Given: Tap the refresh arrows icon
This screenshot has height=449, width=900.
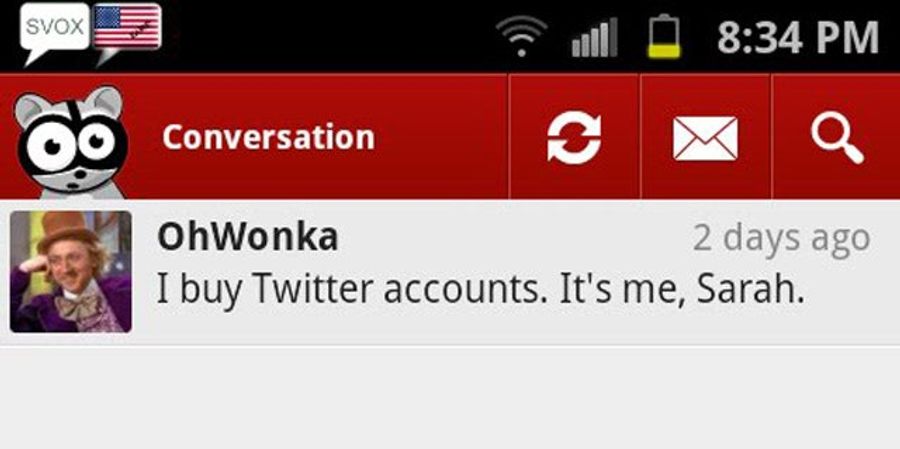Looking at the screenshot, I should click(574, 138).
